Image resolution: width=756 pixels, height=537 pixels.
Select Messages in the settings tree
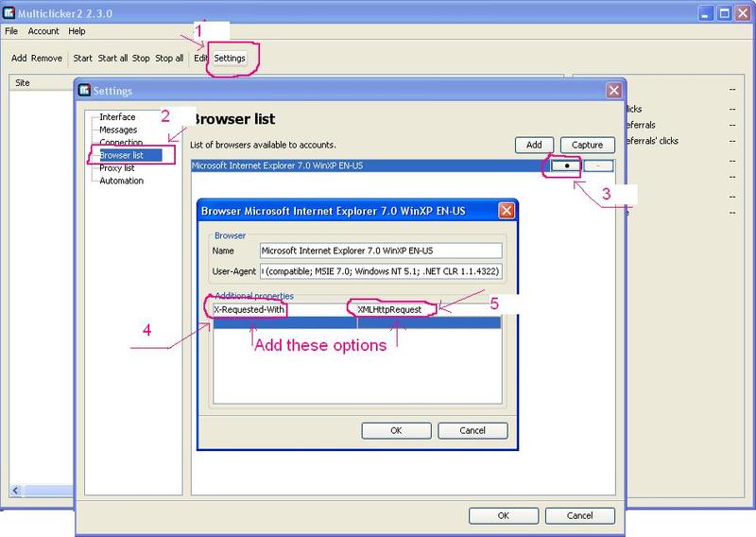pyautogui.click(x=118, y=130)
